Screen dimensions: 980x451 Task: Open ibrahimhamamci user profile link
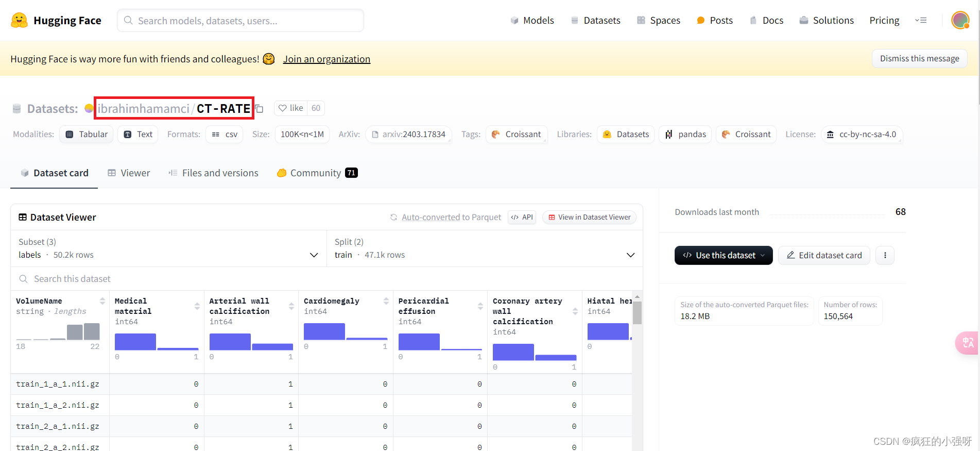pos(143,109)
